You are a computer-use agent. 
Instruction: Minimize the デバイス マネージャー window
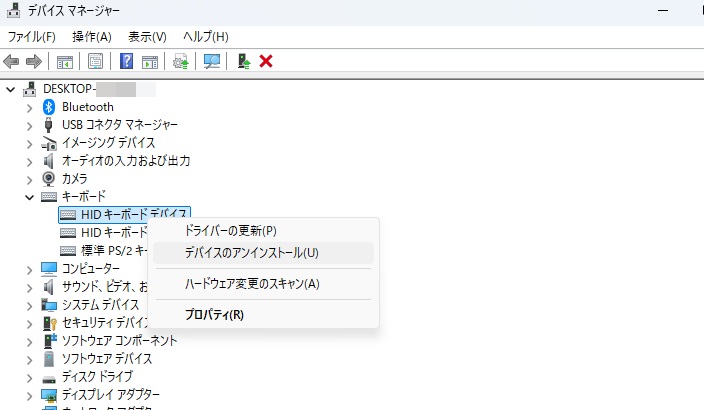point(663,11)
